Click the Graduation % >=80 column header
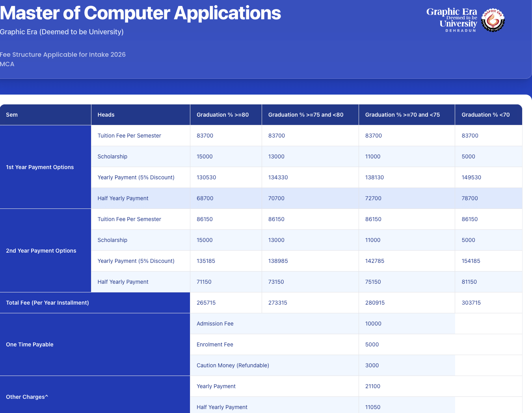 tap(223, 115)
